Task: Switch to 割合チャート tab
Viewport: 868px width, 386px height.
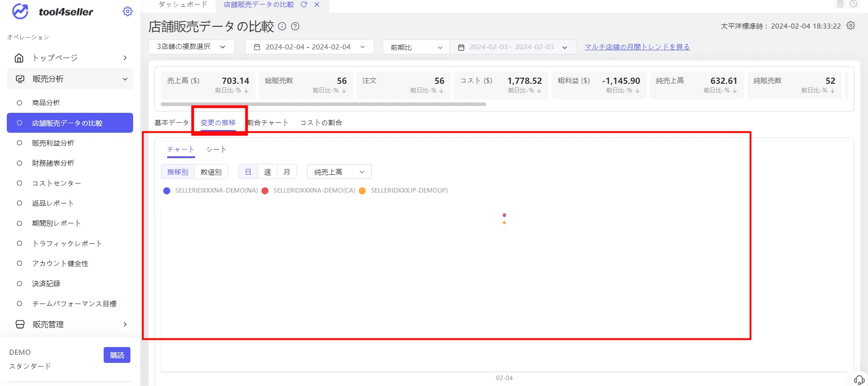Action: [268, 122]
